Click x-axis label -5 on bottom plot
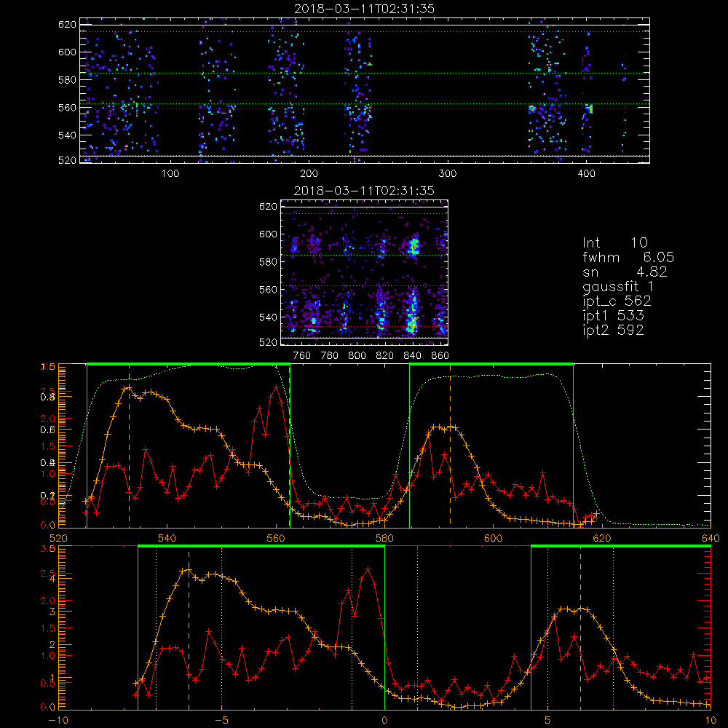 221,721
